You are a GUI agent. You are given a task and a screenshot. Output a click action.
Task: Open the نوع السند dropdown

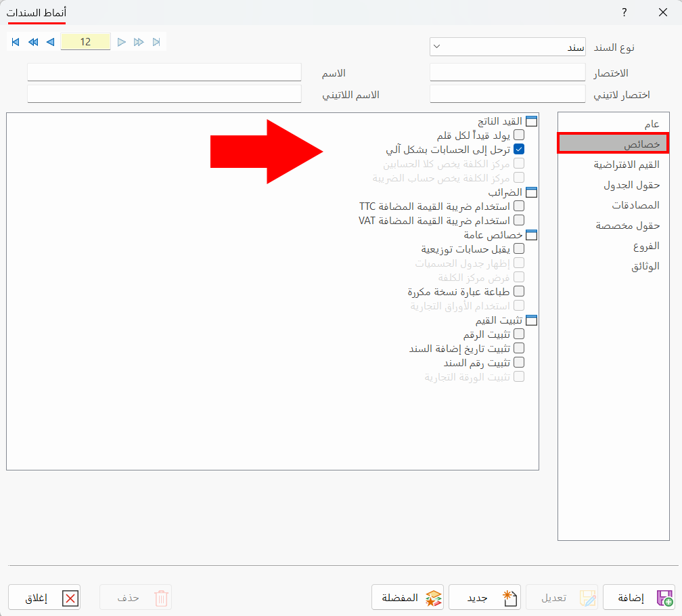click(x=507, y=47)
